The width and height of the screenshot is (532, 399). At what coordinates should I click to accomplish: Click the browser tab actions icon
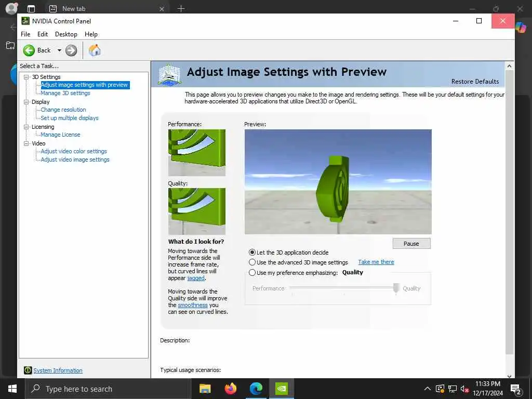click(31, 9)
